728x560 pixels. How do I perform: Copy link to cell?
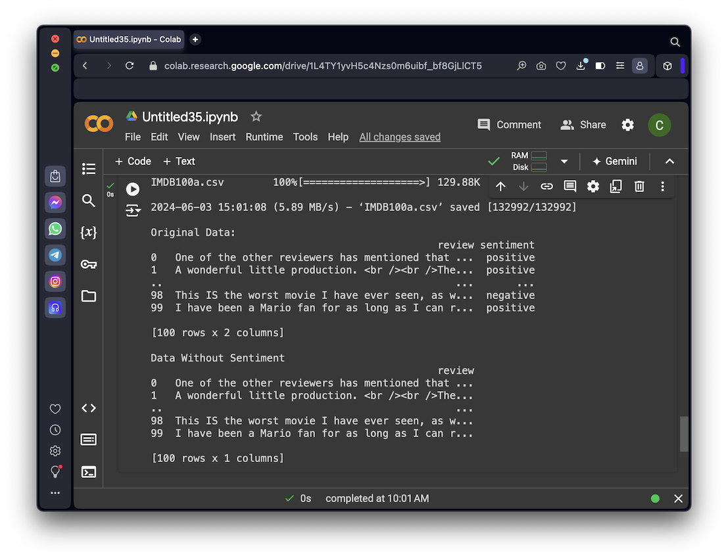[546, 187]
